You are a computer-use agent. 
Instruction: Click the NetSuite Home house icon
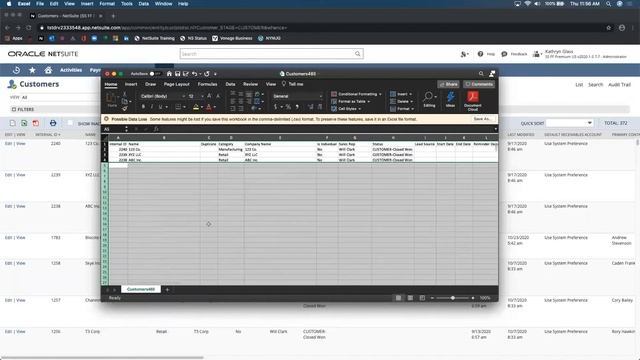(48, 70)
